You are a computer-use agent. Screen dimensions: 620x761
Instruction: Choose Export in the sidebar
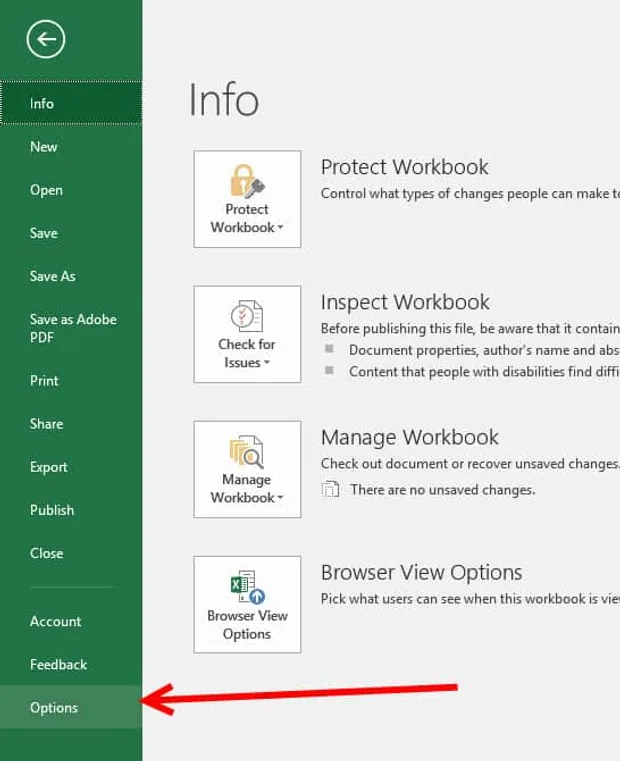tap(71, 467)
